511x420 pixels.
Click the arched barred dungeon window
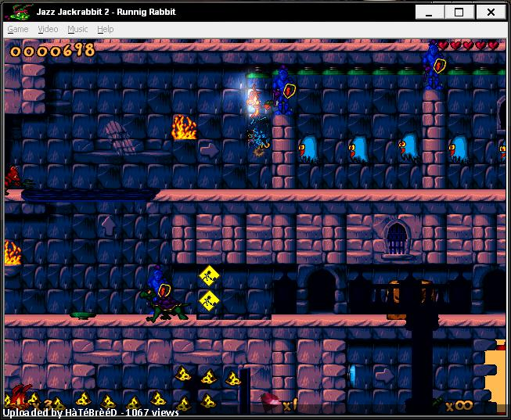[x=398, y=239]
